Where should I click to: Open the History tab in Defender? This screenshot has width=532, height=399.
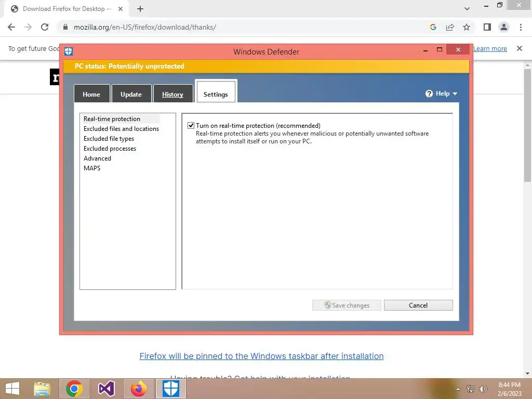point(172,95)
